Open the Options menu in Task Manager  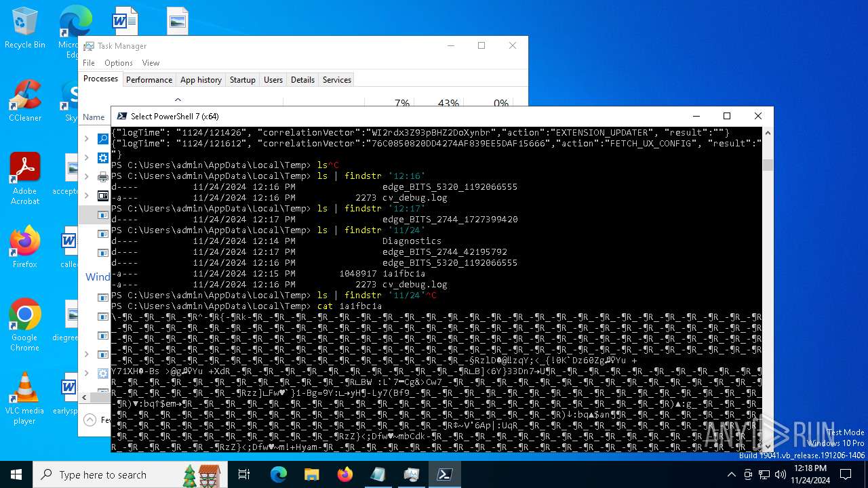tap(119, 63)
